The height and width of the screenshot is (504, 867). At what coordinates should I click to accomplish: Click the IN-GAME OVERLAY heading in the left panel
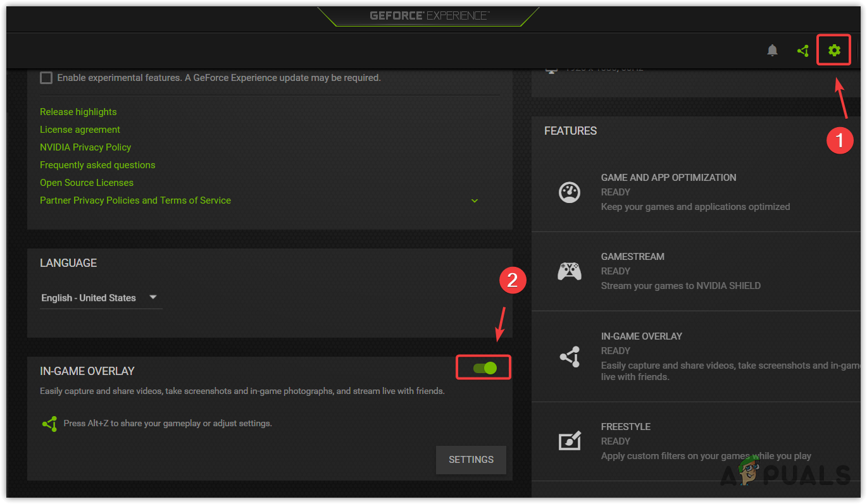point(87,371)
